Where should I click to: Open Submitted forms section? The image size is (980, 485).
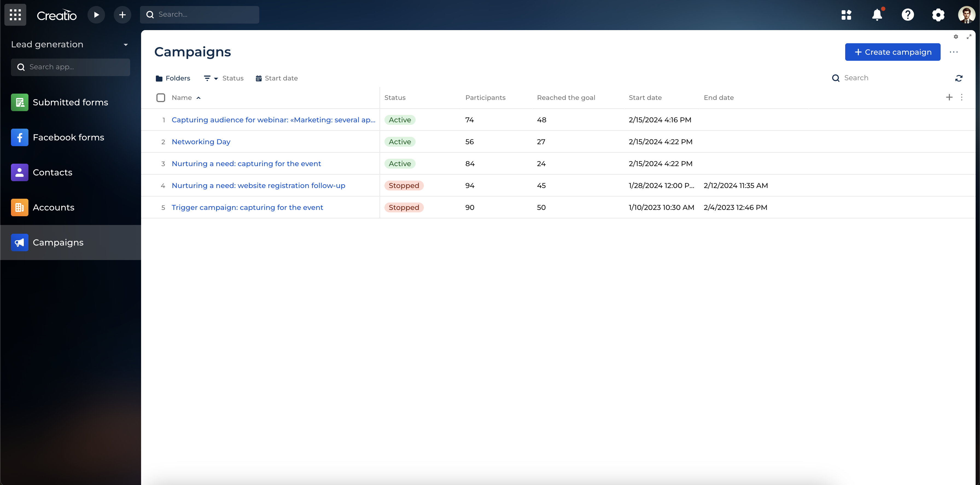pos(70,102)
